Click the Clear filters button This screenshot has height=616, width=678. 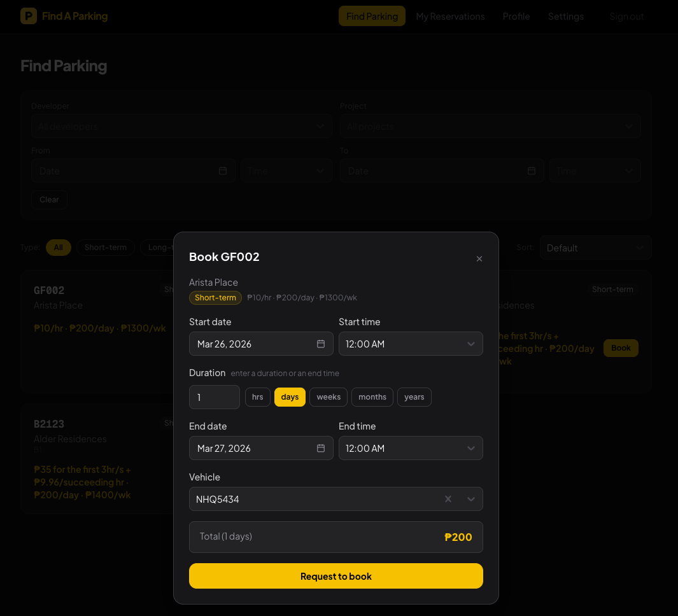(x=49, y=200)
